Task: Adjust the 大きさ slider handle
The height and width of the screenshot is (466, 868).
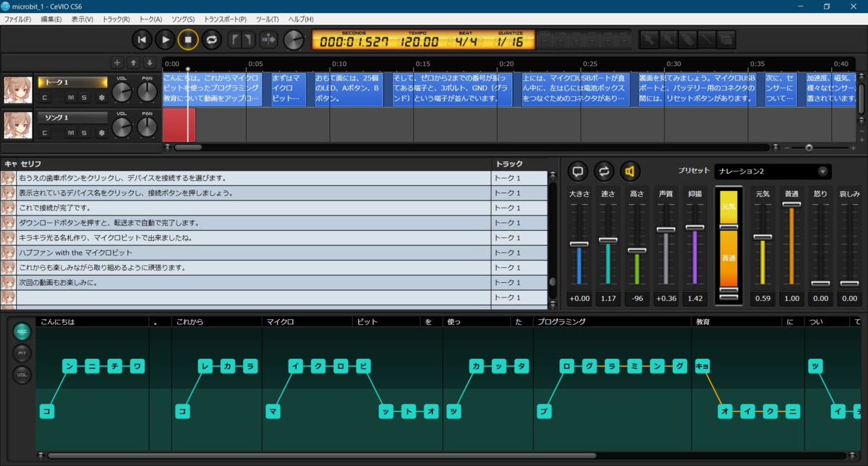Action: tap(579, 245)
